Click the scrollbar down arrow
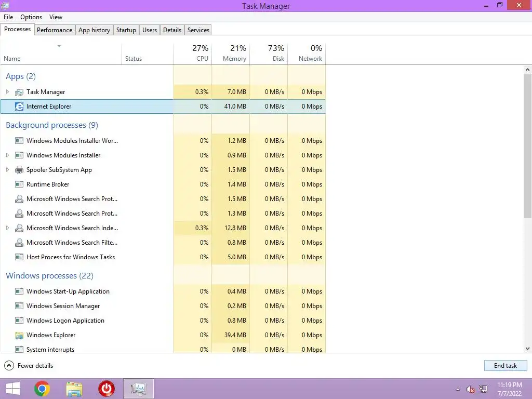The image size is (532, 399). pos(527,349)
